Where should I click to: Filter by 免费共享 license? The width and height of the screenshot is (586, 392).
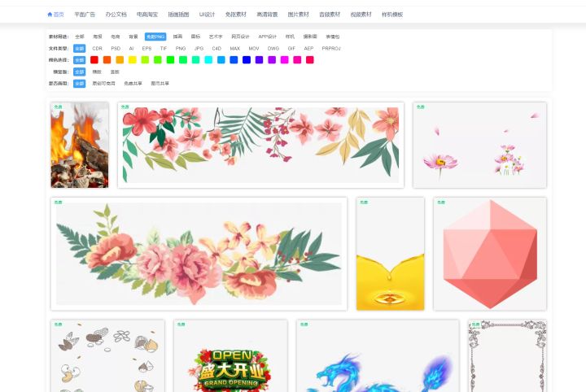[133, 83]
